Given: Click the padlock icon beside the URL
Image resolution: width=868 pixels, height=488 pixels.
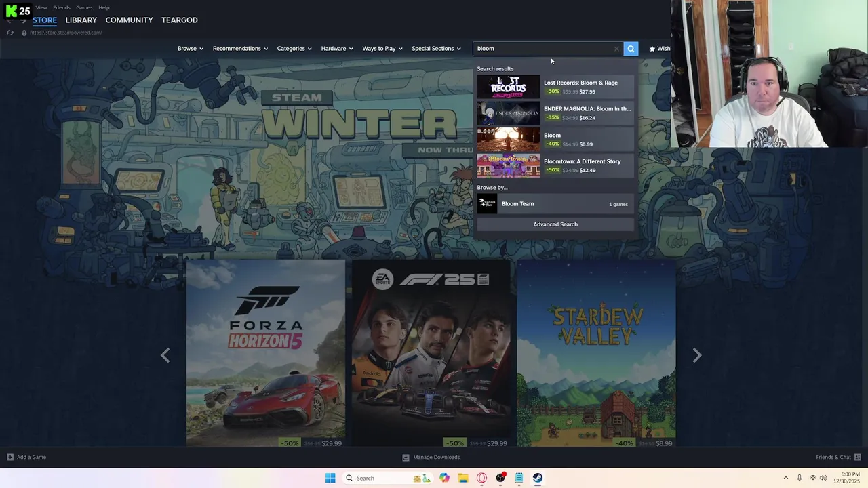Looking at the screenshot, I should [24, 33].
